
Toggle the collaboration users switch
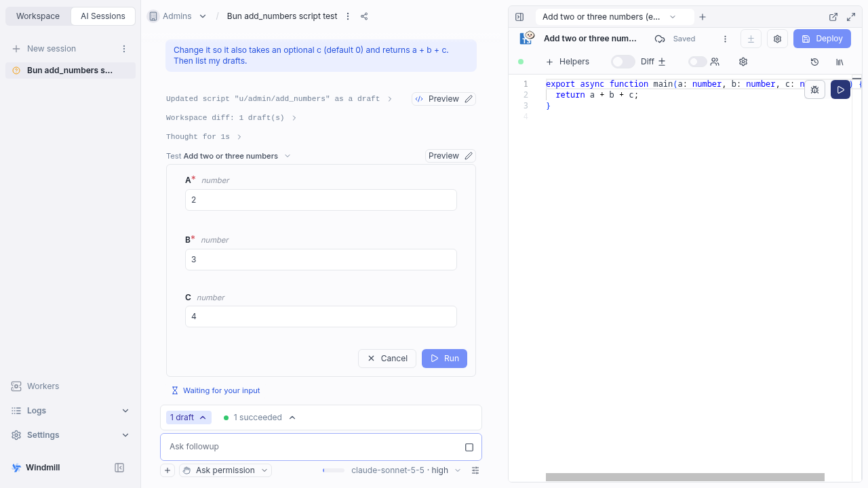[697, 62]
